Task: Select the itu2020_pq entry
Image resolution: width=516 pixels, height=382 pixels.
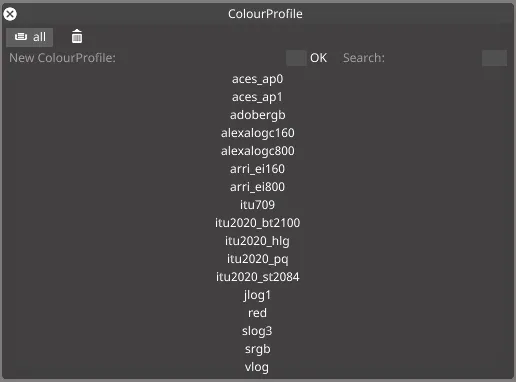Action: coord(258,259)
